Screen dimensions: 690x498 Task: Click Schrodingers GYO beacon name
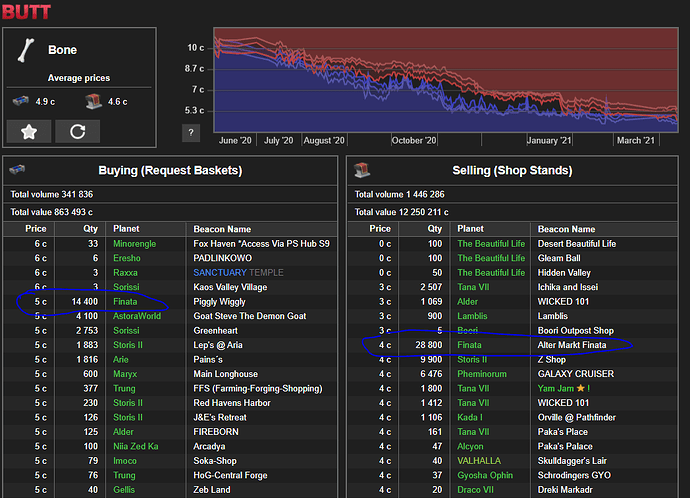[574, 475]
